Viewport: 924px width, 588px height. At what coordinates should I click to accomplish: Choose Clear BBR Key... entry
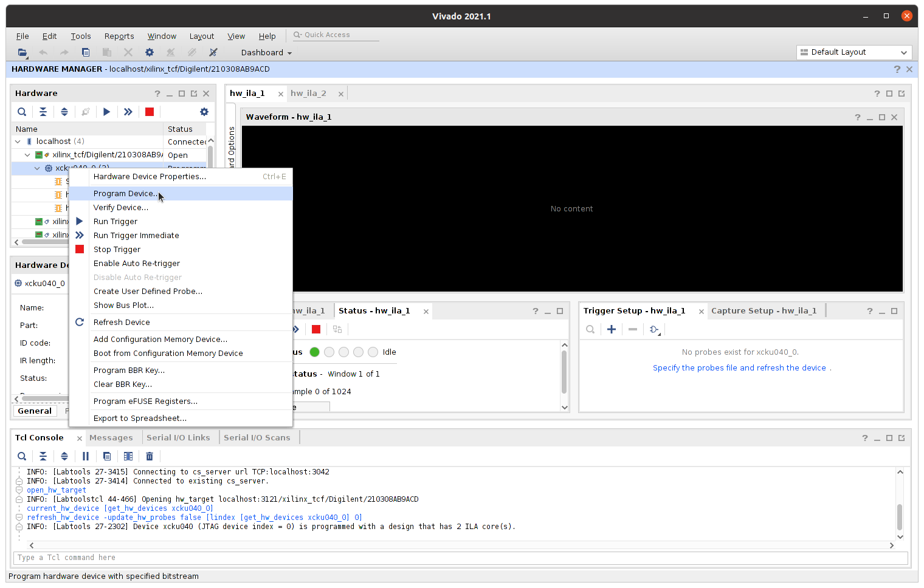pos(181,385)
